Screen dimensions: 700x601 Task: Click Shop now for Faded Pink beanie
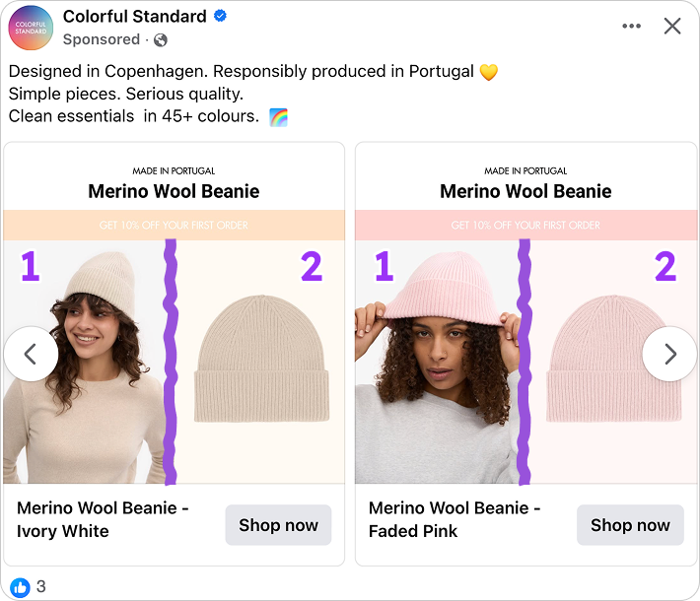point(630,525)
